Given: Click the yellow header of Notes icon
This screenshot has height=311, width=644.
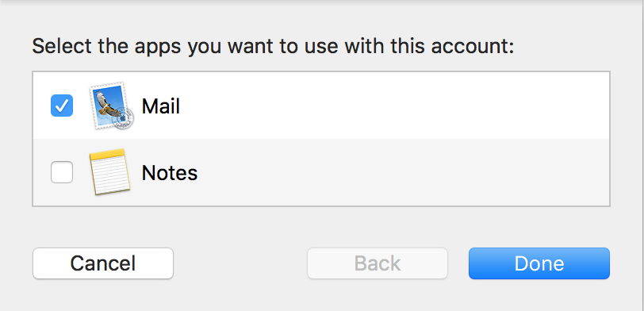Looking at the screenshot, I should [107, 155].
